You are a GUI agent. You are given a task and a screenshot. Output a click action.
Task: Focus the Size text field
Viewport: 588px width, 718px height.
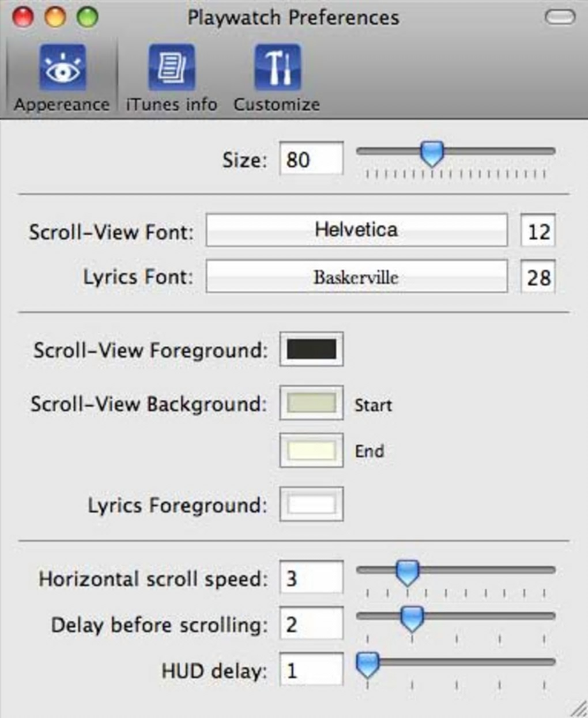311,159
